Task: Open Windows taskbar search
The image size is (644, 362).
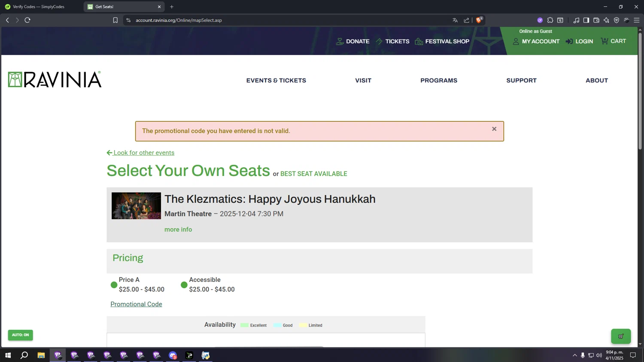Action: pyautogui.click(x=24, y=355)
